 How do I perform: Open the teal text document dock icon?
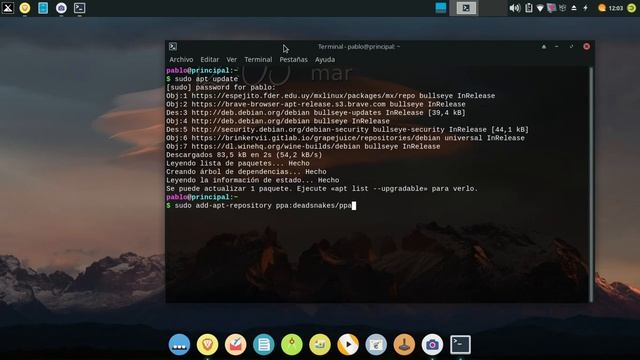click(264, 345)
